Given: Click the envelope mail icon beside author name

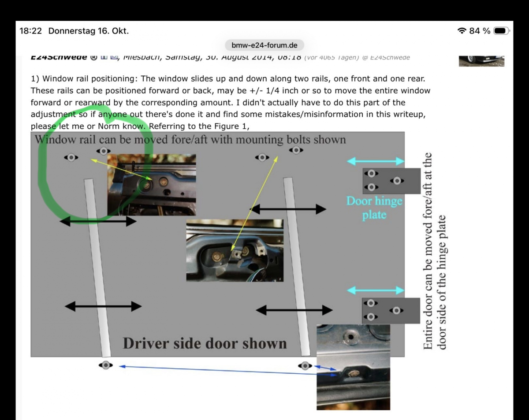Looking at the screenshot, I should (114, 57).
